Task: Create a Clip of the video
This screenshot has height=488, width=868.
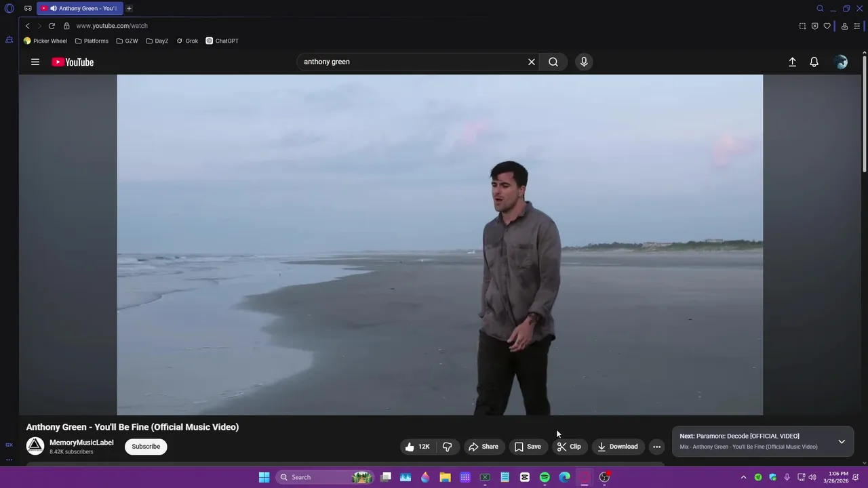Action: pos(570,447)
